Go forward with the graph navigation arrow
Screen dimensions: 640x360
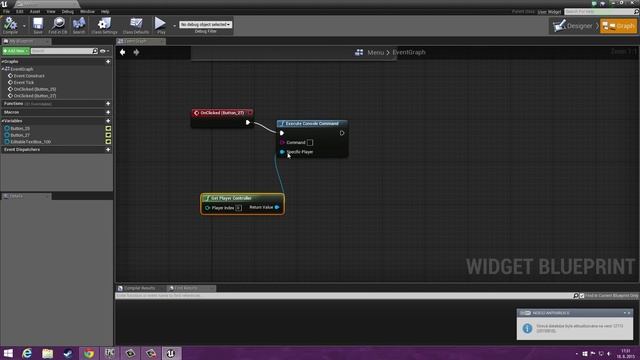coord(136,52)
